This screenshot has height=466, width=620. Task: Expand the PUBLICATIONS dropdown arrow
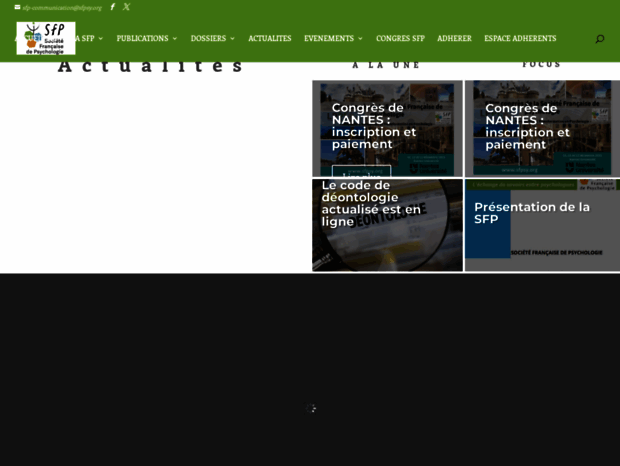[175, 38]
